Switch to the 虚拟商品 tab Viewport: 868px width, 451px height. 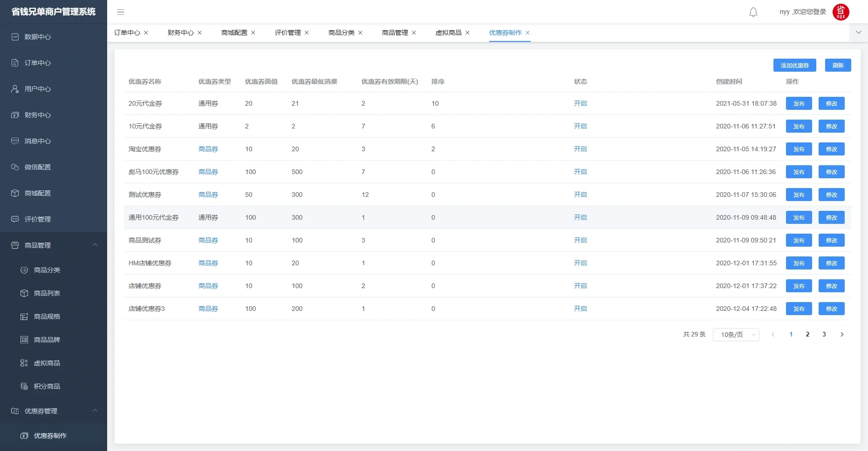coord(448,33)
